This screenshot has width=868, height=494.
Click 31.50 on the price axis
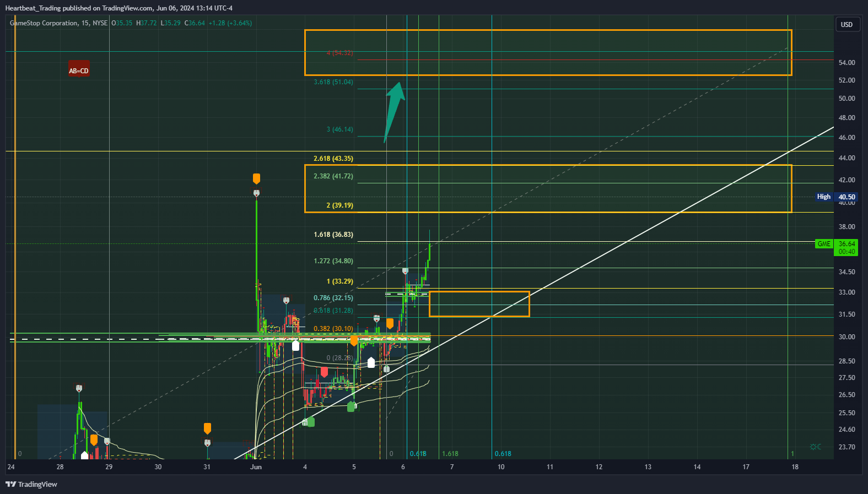click(847, 314)
